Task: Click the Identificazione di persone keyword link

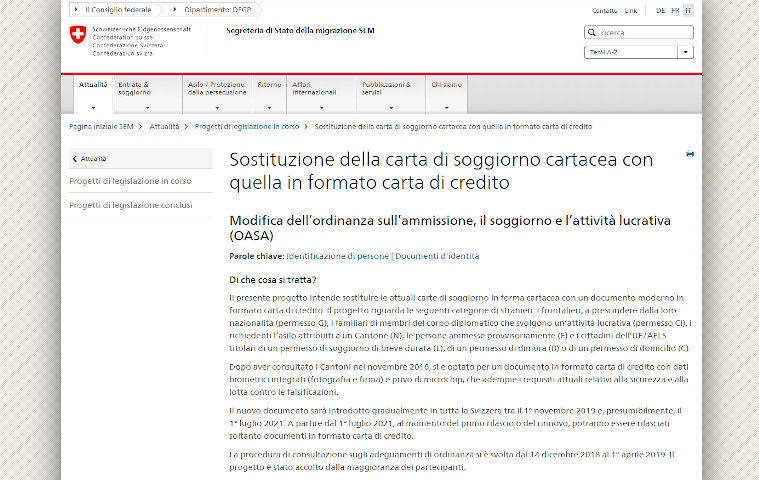Action: pyautogui.click(x=337, y=256)
